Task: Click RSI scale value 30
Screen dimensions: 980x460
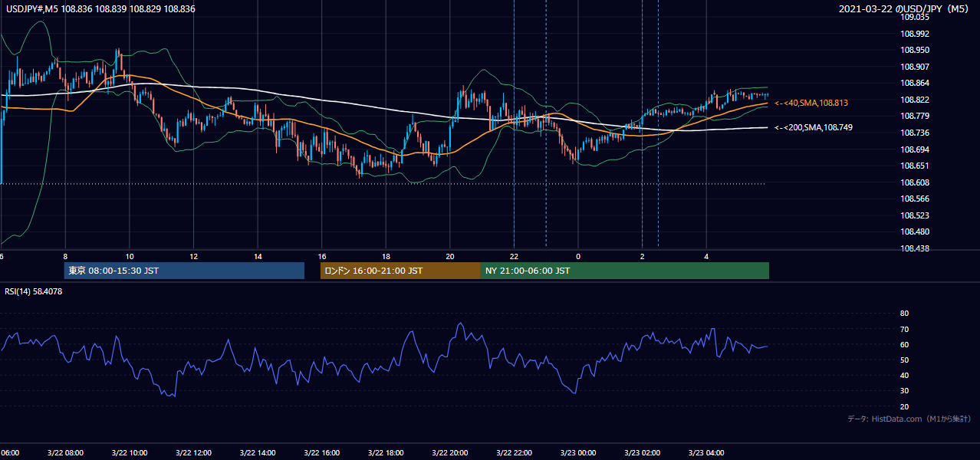Action: [904, 391]
